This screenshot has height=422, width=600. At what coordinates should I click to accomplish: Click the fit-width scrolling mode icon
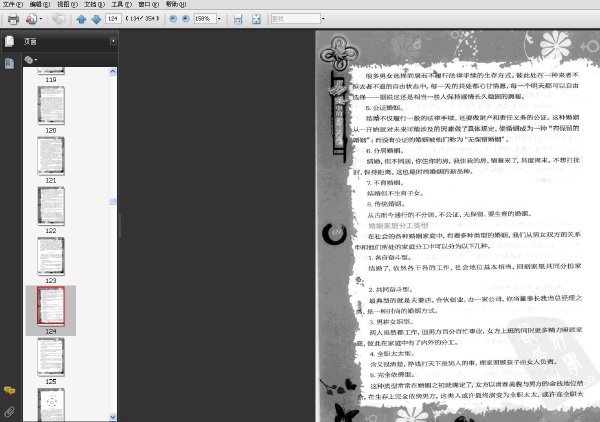coord(238,19)
